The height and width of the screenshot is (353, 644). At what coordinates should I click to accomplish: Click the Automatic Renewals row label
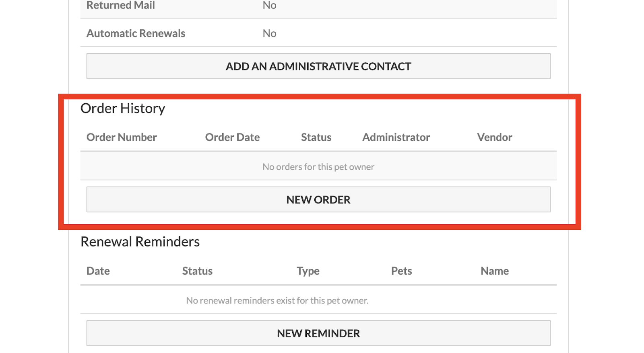click(x=136, y=33)
